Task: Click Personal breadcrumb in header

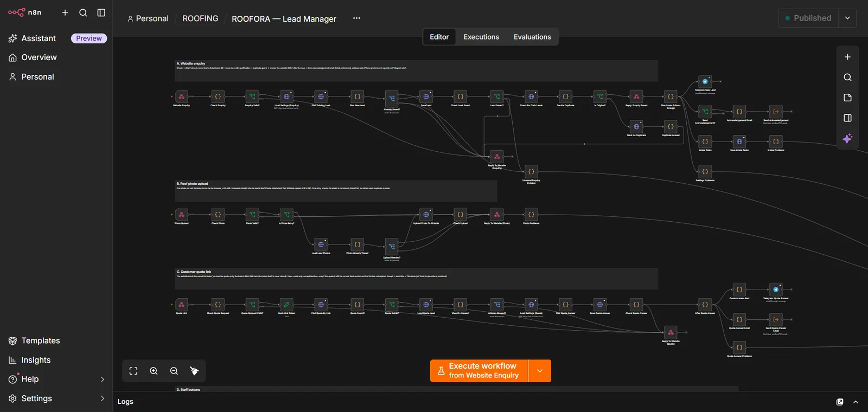Action: [148, 18]
